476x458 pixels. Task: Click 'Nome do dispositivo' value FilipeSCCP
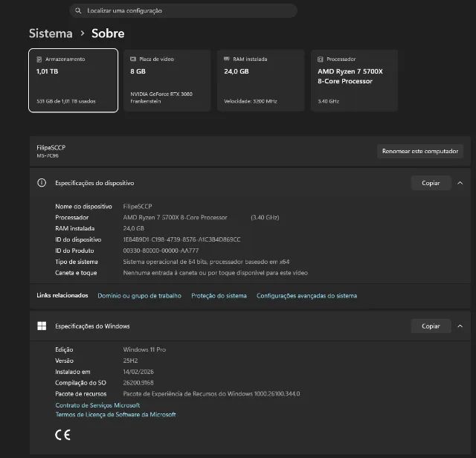[138, 207]
